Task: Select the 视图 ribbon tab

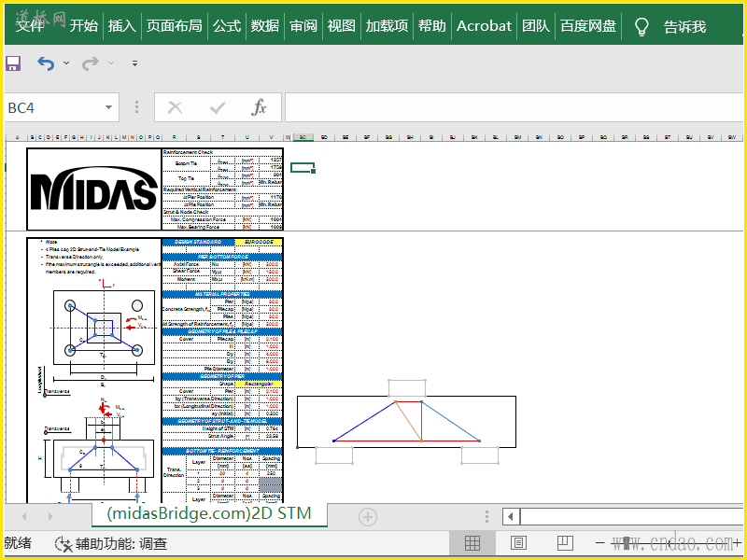Action: (341, 26)
